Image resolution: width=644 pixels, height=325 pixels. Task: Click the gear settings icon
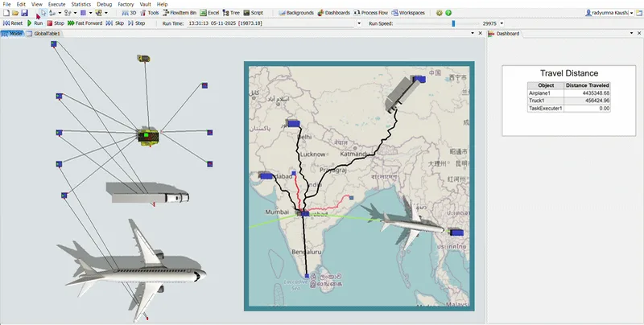coord(440,13)
